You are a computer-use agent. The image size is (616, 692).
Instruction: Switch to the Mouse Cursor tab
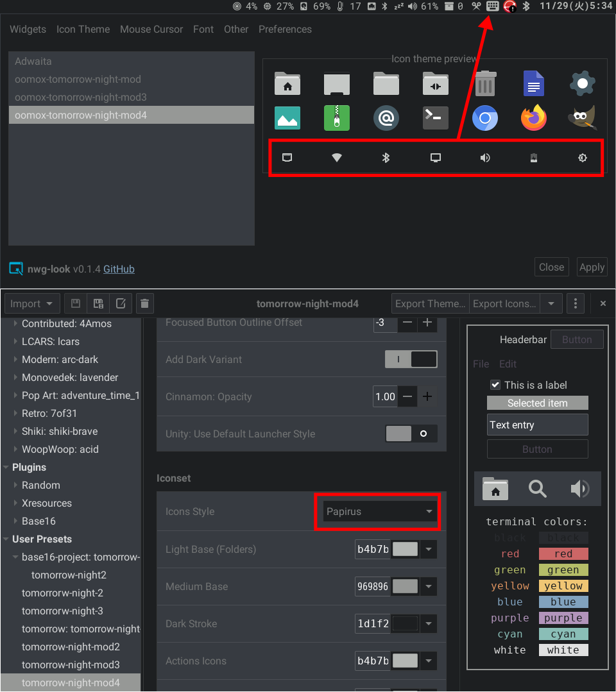pyautogui.click(x=151, y=29)
